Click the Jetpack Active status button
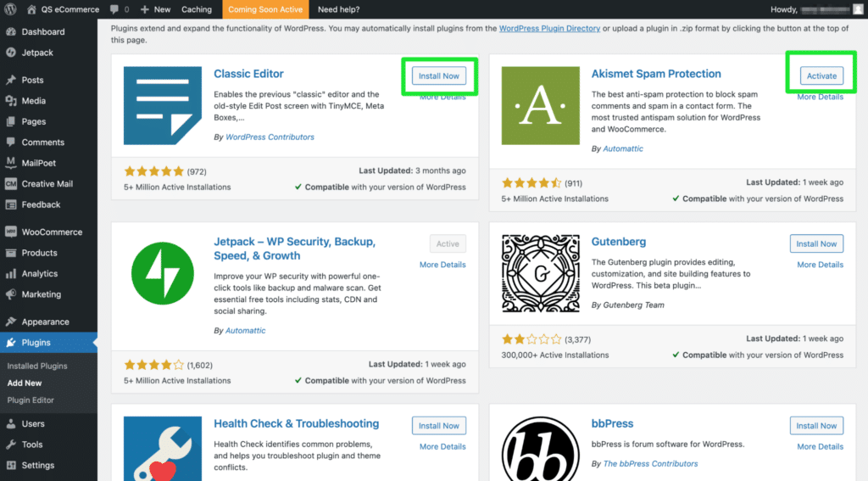Viewport: 868px width, 481px height. 448,243
